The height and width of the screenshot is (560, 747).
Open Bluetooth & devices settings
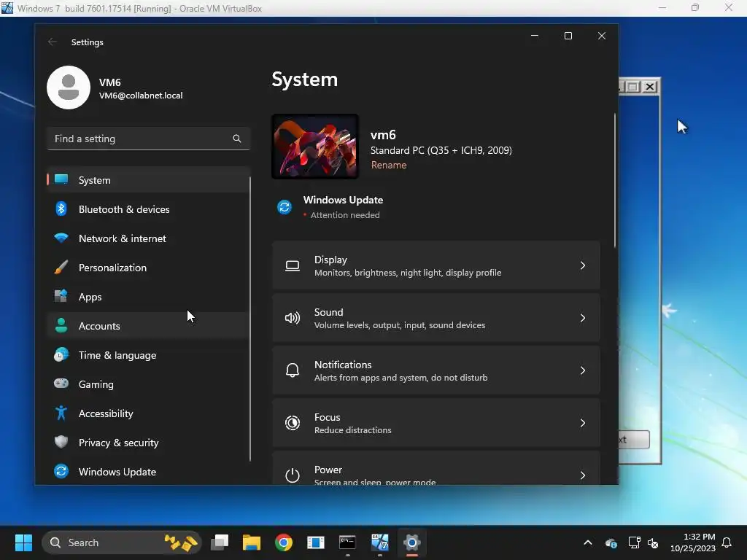point(148,209)
